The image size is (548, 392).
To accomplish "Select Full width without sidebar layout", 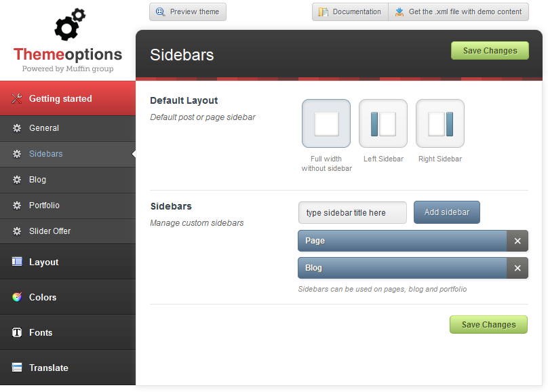I will [326, 123].
